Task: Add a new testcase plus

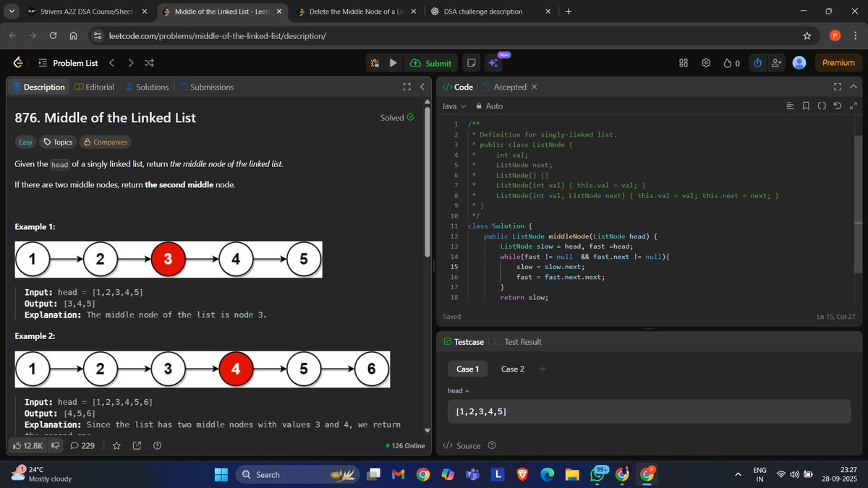Action: [x=542, y=369]
